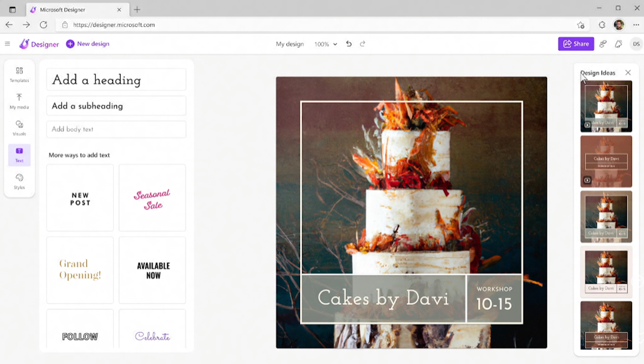Select the third design idea thumbnail
The image size is (644, 364).
[x=606, y=217]
